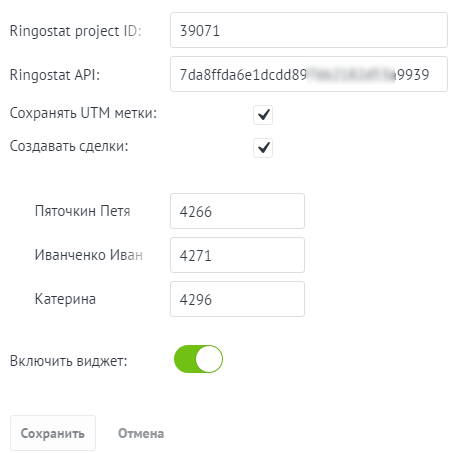Click the Создавать сделки label text
This screenshot has width=461, height=453.
click(x=69, y=146)
